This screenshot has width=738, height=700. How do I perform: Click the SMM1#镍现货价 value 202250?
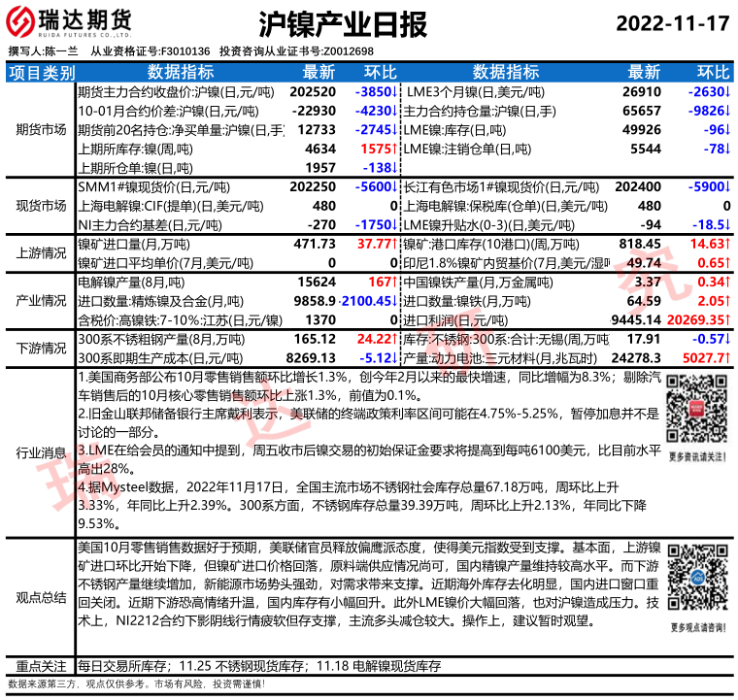pyautogui.click(x=314, y=186)
